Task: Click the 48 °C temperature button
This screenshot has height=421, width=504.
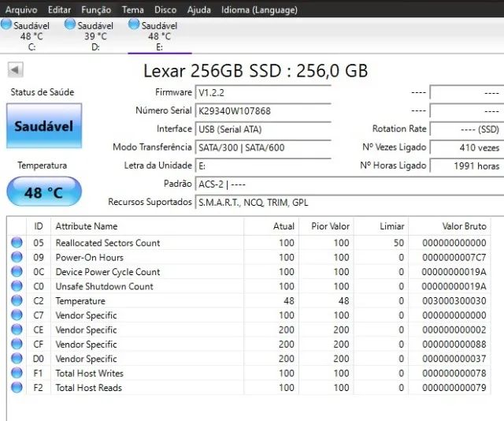Action: 44,192
